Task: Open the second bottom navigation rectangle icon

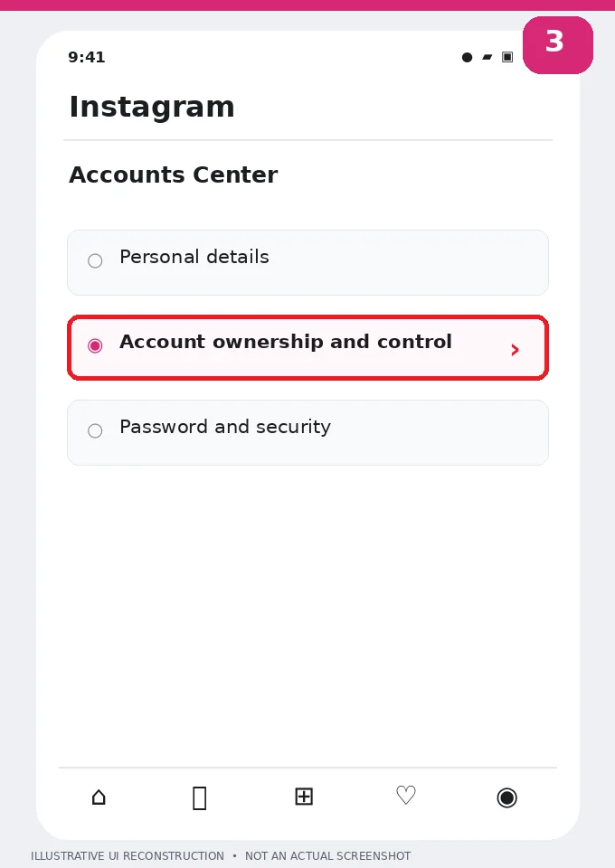Action: tap(200, 798)
